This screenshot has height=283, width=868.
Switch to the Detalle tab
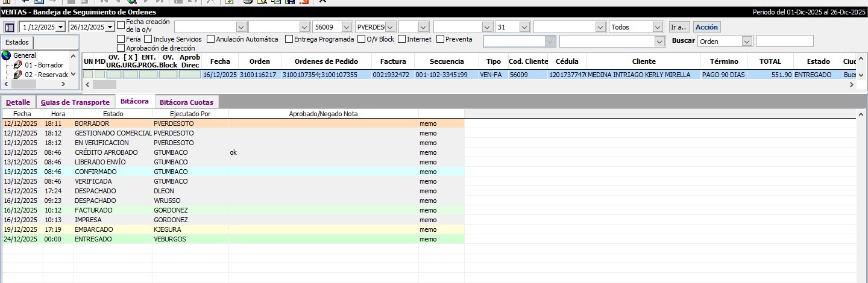point(18,102)
